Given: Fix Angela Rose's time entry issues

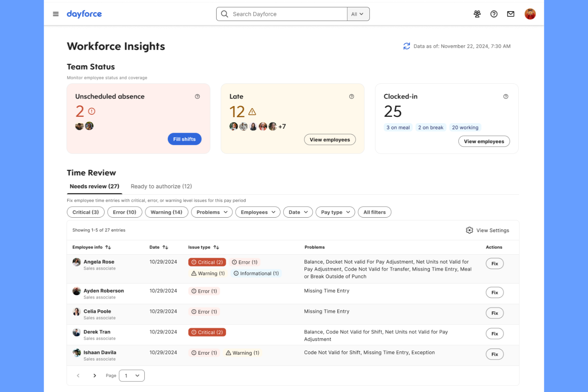Looking at the screenshot, I should point(494,263).
